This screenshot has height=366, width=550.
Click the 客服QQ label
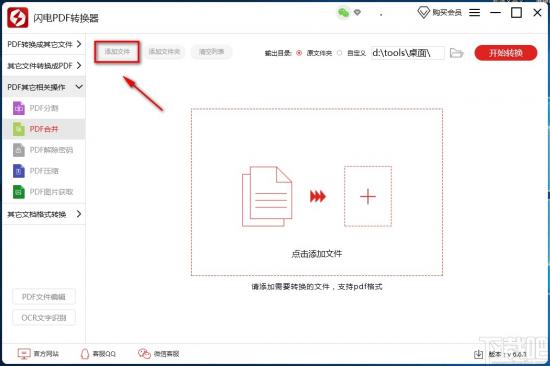pyautogui.click(x=104, y=354)
